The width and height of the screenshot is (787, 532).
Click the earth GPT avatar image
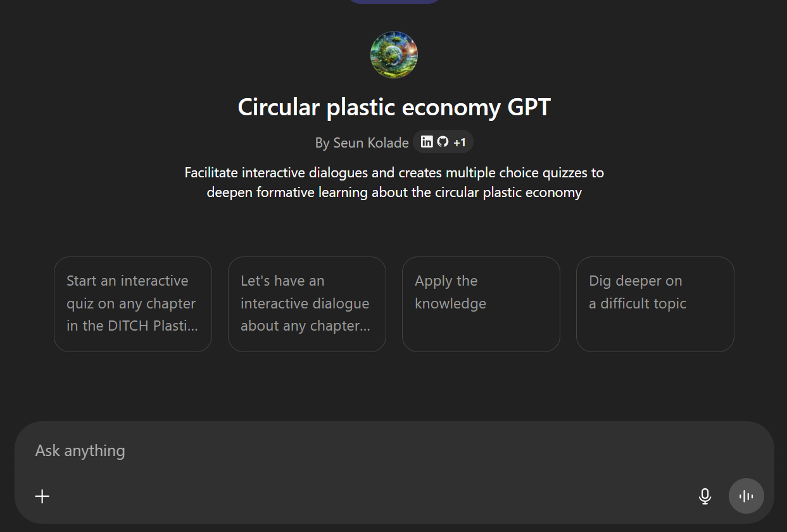(x=394, y=54)
